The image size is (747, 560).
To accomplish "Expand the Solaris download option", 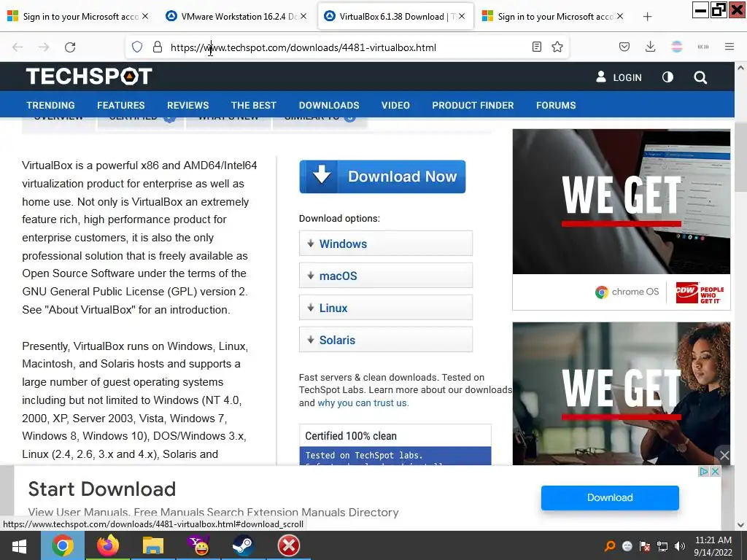I will (x=386, y=340).
